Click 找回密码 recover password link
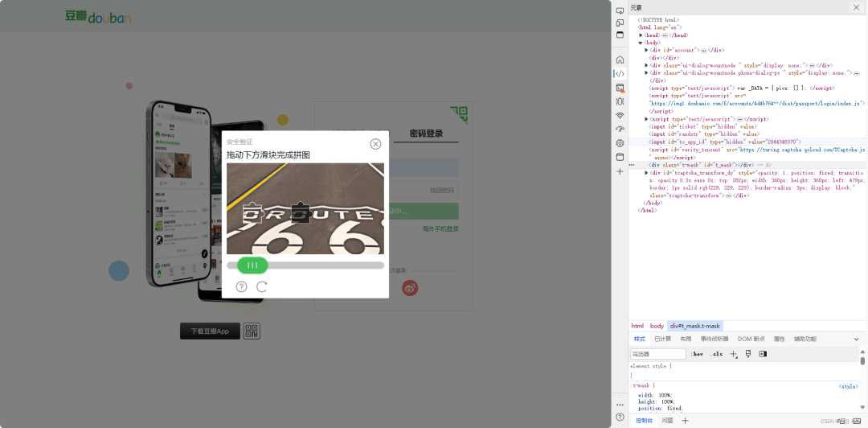Screen dimensions: 868x428 [442, 191]
